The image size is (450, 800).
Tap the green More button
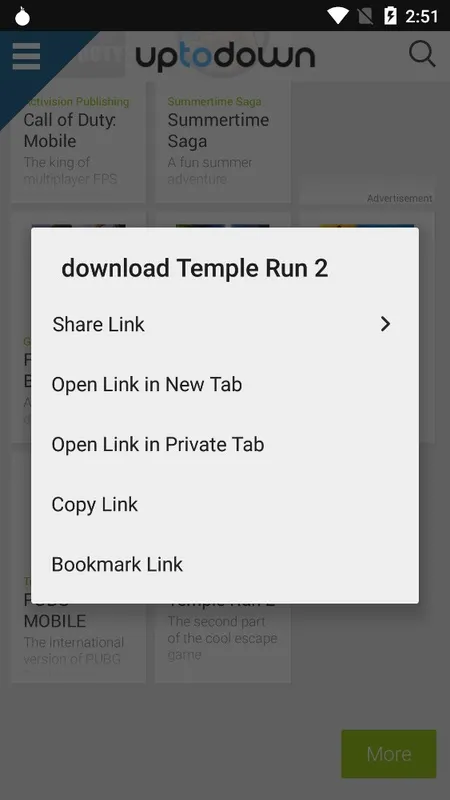(389, 754)
